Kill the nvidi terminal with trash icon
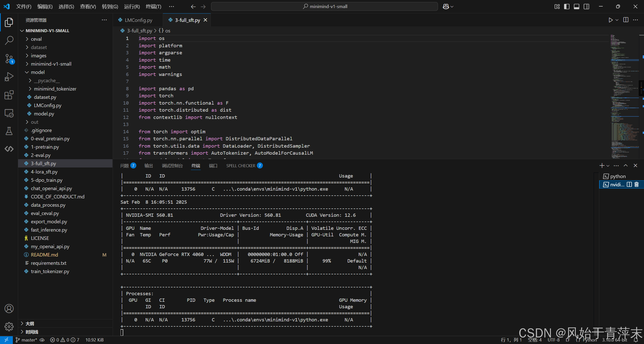This screenshot has width=644, height=344. tap(637, 185)
